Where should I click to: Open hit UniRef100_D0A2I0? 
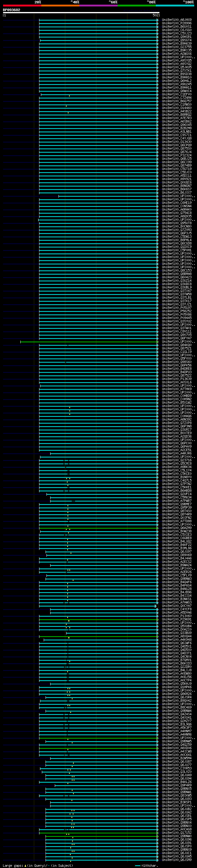(177, 629)
